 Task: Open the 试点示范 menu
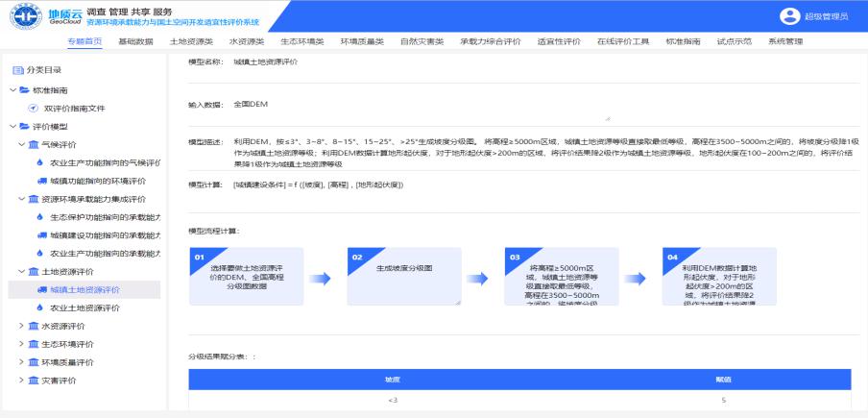(x=734, y=41)
